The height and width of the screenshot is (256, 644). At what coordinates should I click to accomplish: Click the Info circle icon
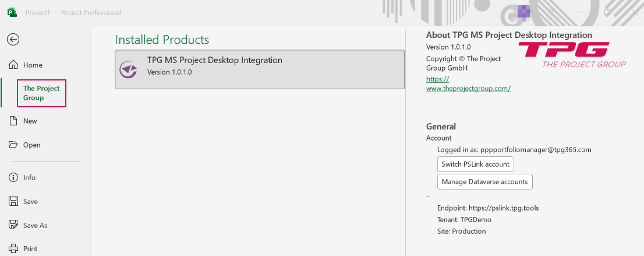pyautogui.click(x=13, y=177)
